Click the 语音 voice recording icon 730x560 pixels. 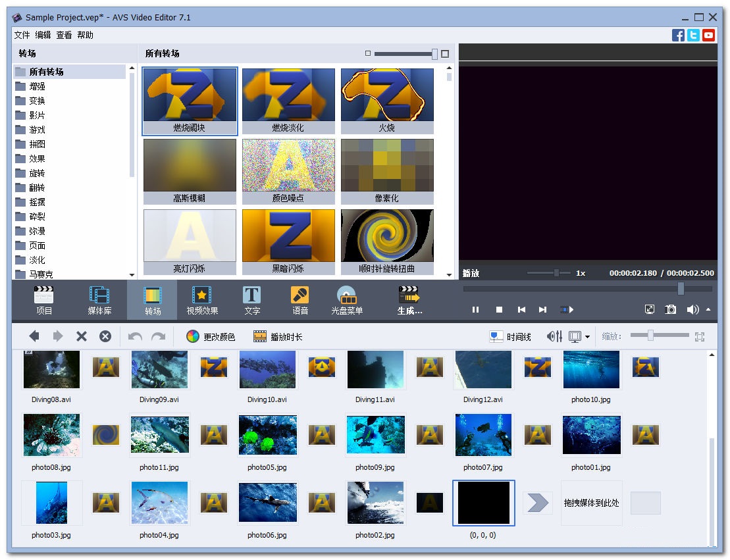(300, 300)
